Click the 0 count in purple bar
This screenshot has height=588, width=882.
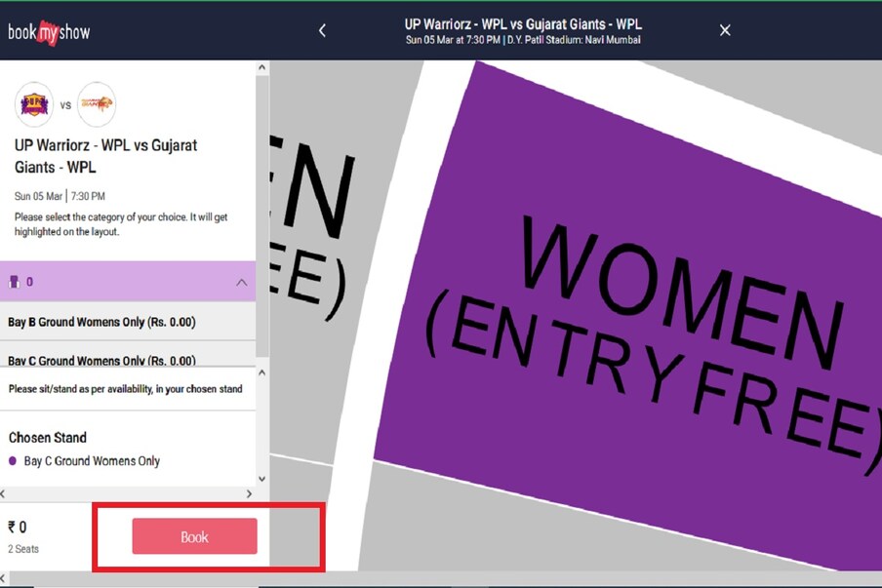point(30,282)
